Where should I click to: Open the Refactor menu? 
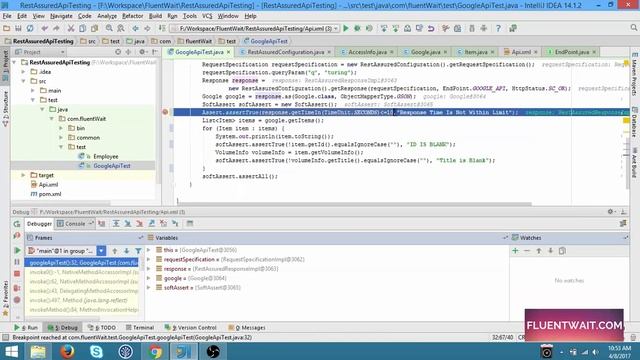click(133, 16)
